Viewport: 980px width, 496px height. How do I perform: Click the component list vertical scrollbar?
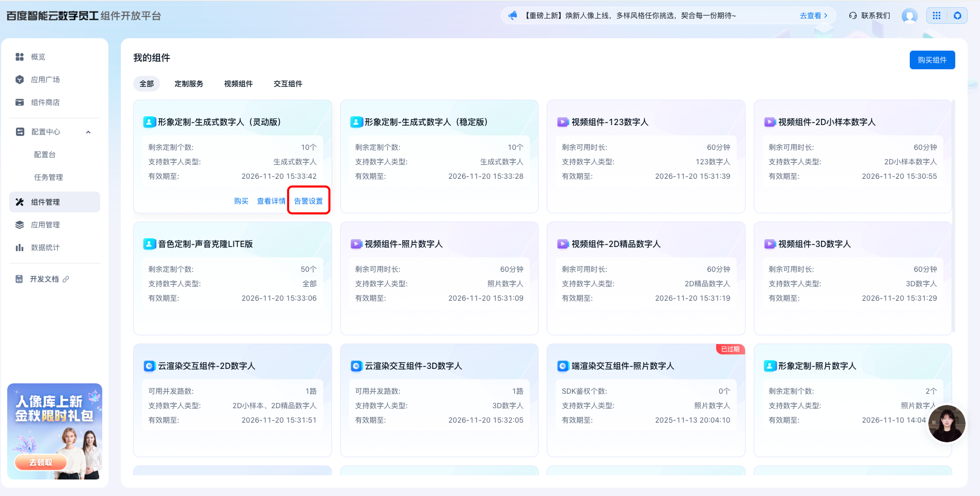pos(953,217)
